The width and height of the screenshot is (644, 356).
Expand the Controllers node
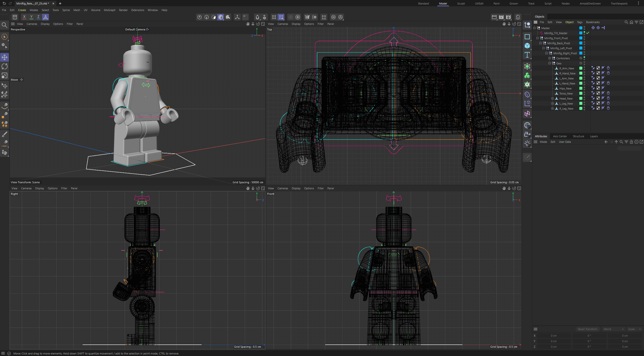point(550,58)
